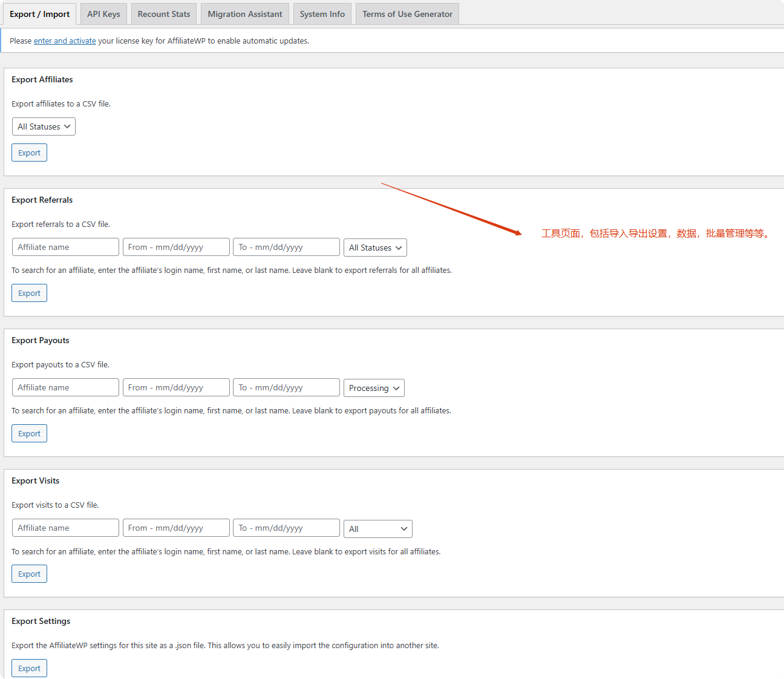Click the Export Payouts heading
The image size is (784, 679).
coord(41,340)
